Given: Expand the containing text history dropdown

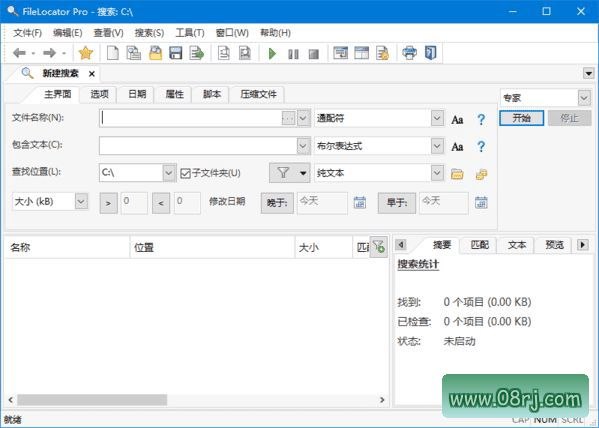Looking at the screenshot, I should 303,146.
